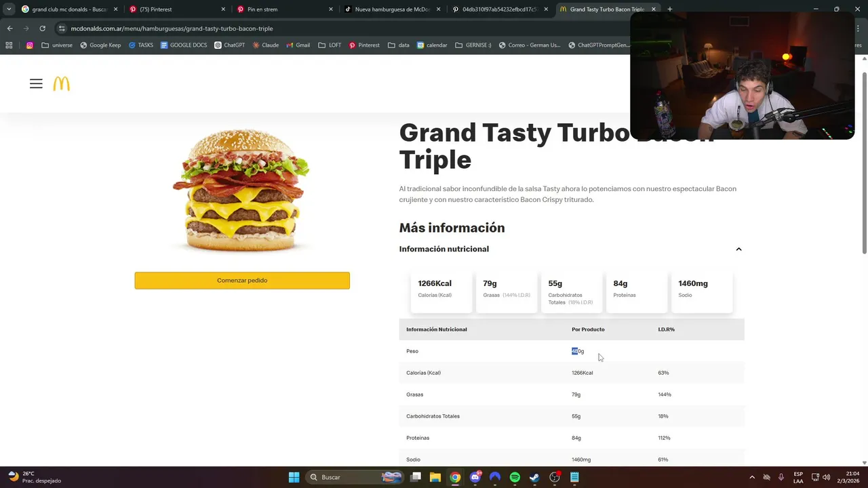Viewport: 868px width, 488px height.
Task: Go back with the browser back arrow
Action: (x=9, y=28)
